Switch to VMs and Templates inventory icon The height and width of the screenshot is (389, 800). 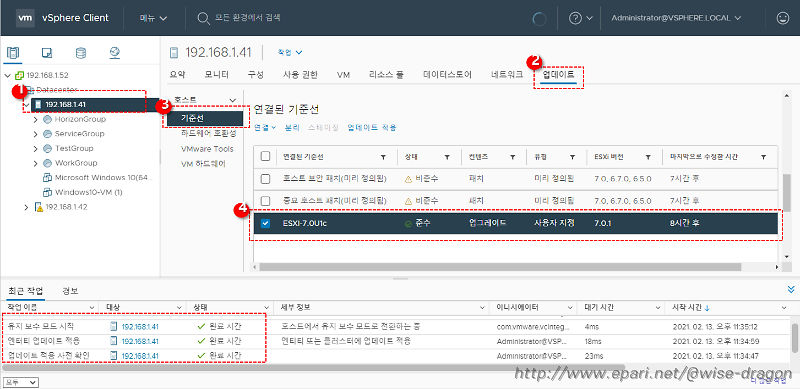point(47,53)
